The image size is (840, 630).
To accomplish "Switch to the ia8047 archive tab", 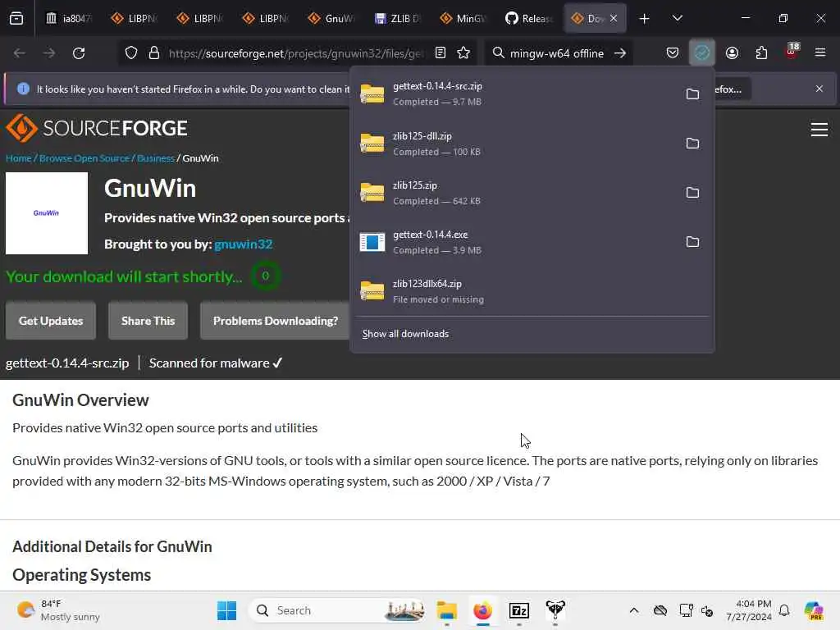I will [x=69, y=18].
